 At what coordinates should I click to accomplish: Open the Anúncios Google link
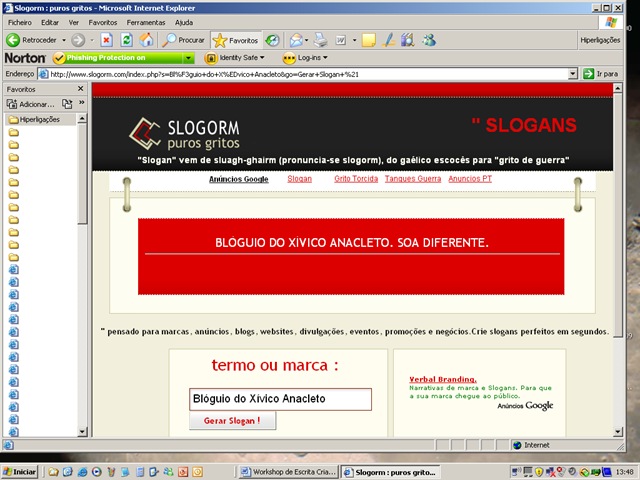pyautogui.click(x=239, y=179)
